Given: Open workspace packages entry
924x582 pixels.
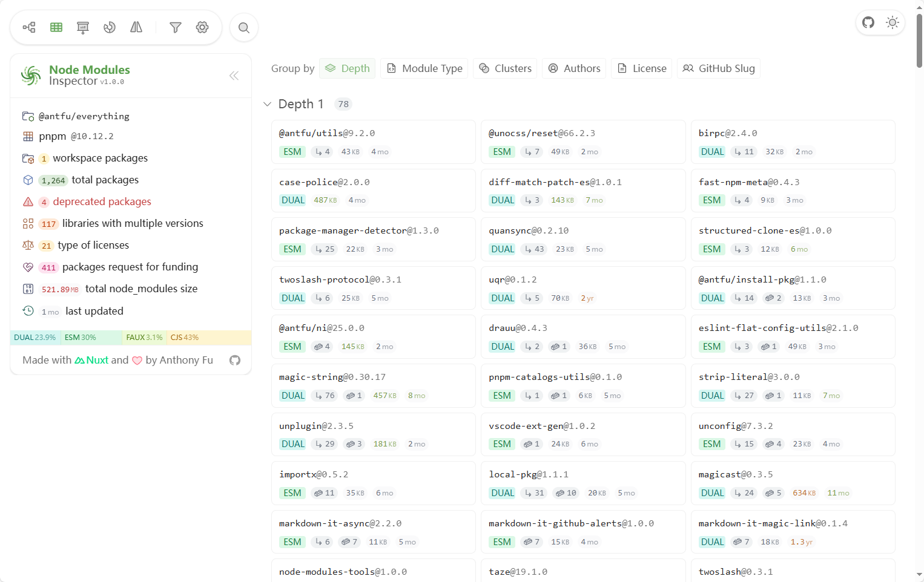Looking at the screenshot, I should point(85,158).
